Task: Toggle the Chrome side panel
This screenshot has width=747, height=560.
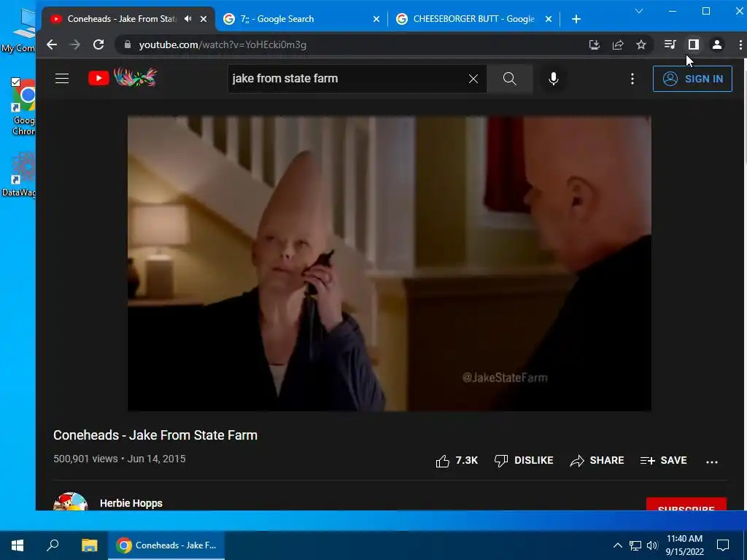Action: pos(694,44)
